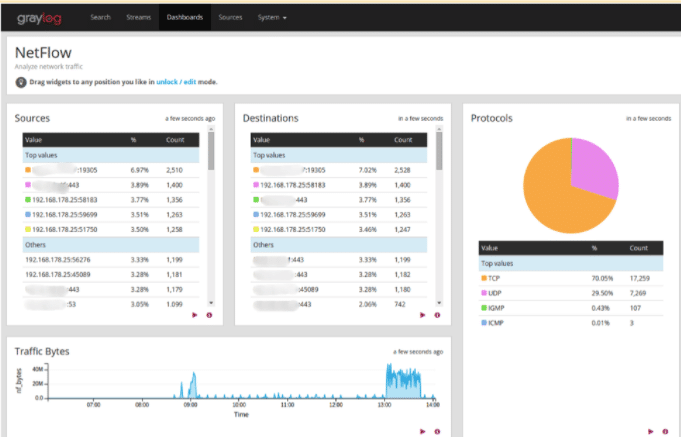This screenshot has width=681, height=437.
Task: Select the Dashboards tab in navbar
Action: 184,18
